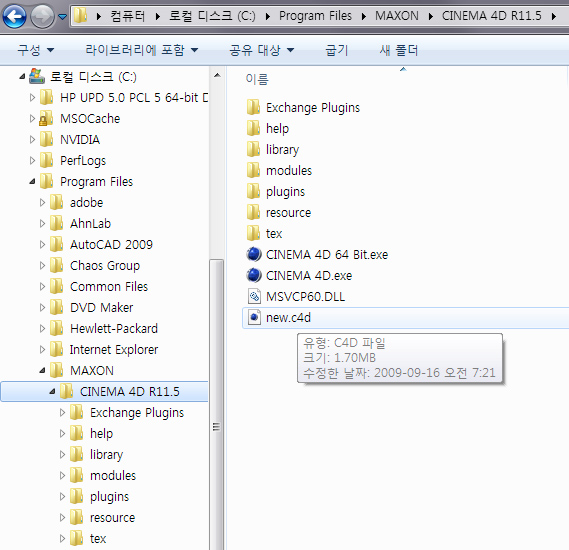Collapse 로컬 디스크 (C:) tree node

[22, 77]
